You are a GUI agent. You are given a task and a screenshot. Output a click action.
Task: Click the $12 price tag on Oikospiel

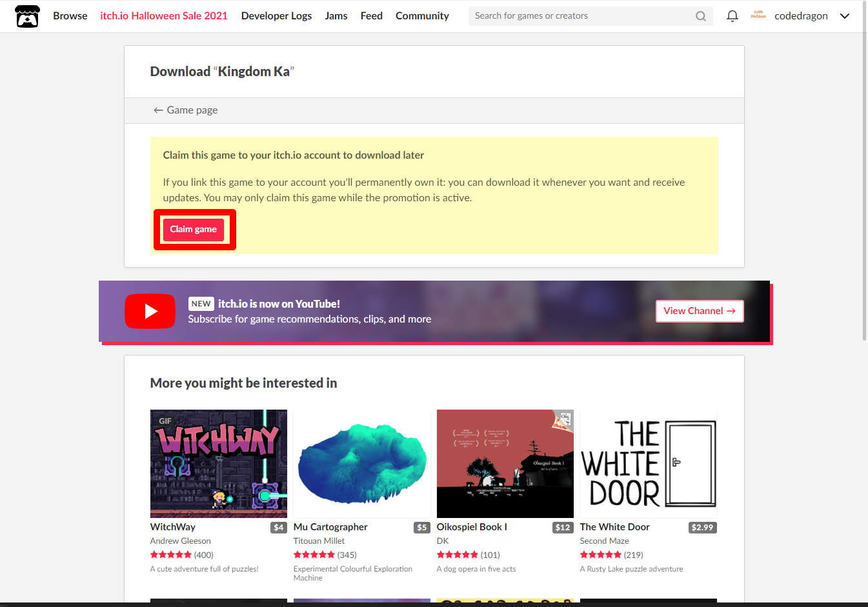(563, 528)
